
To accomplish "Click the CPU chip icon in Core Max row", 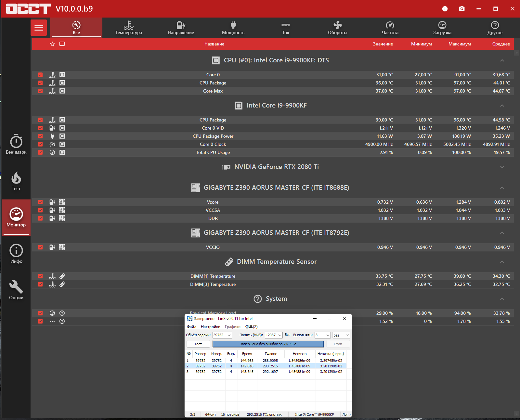I will click(x=62, y=91).
